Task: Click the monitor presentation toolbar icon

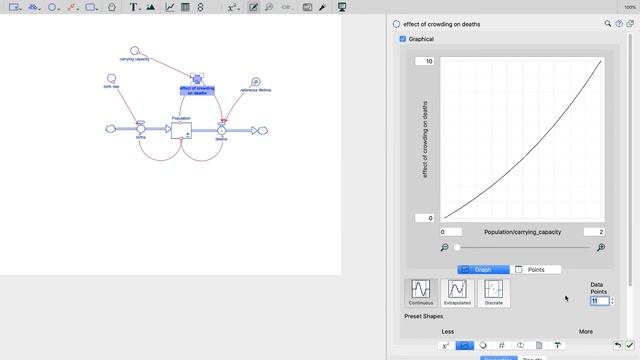Action: pos(342,7)
